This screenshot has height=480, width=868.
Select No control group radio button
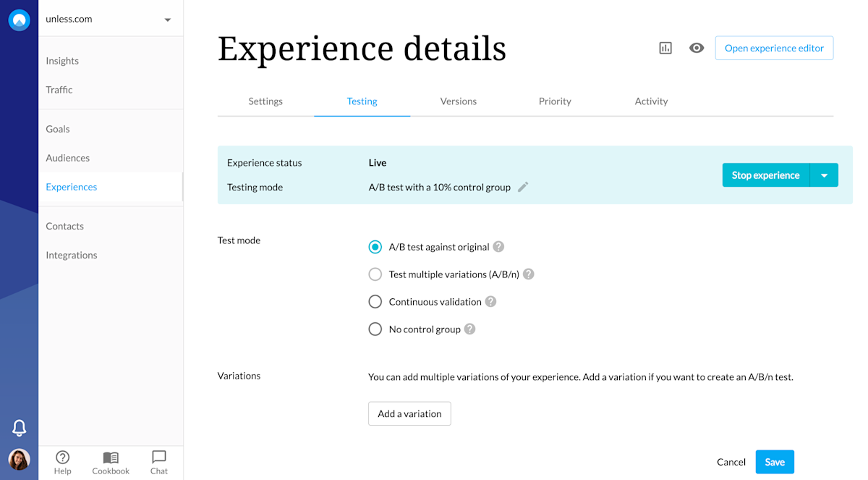[375, 329]
